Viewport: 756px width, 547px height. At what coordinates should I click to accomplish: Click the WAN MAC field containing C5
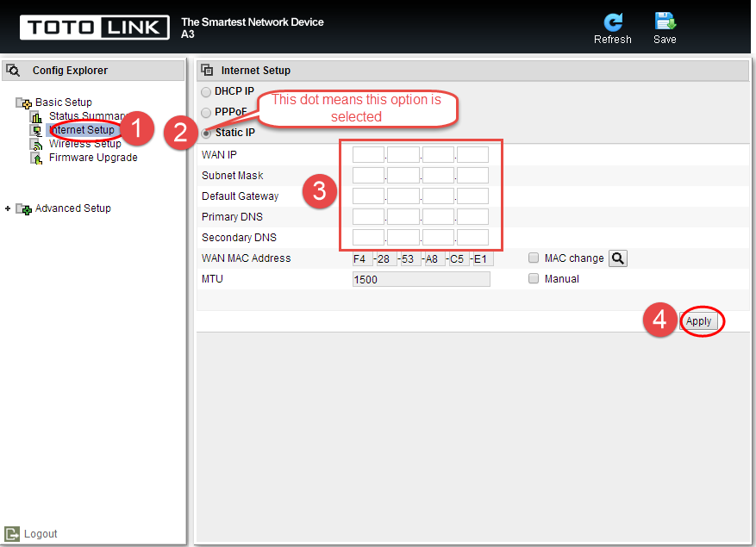459,258
